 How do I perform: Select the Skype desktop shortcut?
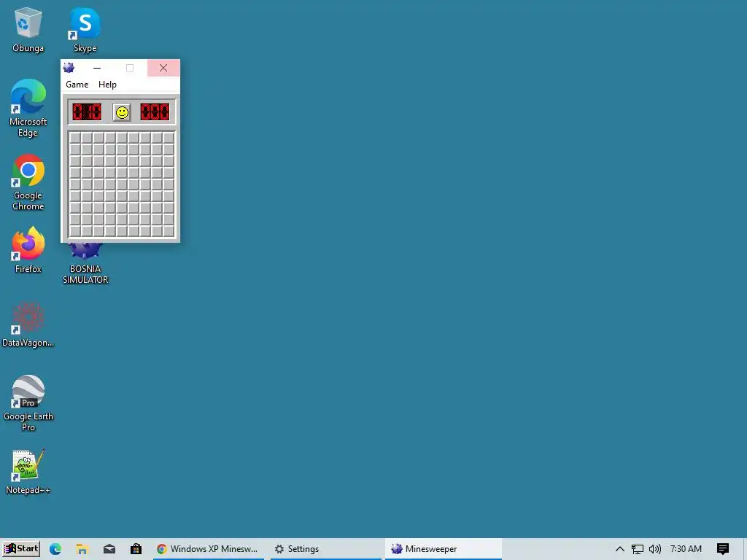point(85,31)
